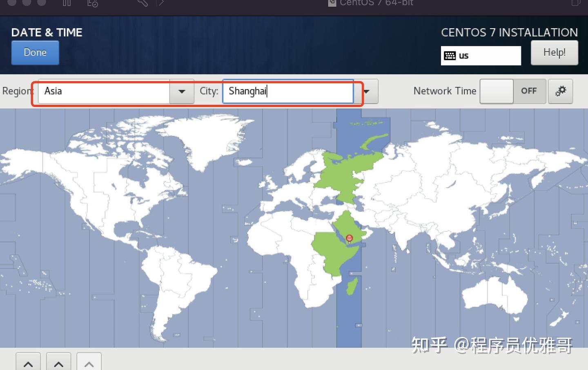588x370 pixels.
Task: Open the NTP server configuration gear icon
Action: [x=560, y=91]
